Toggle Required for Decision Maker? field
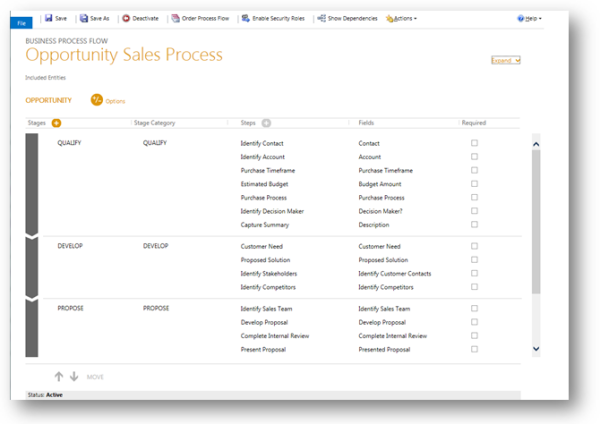The height and width of the screenshot is (424, 600). coord(474,211)
